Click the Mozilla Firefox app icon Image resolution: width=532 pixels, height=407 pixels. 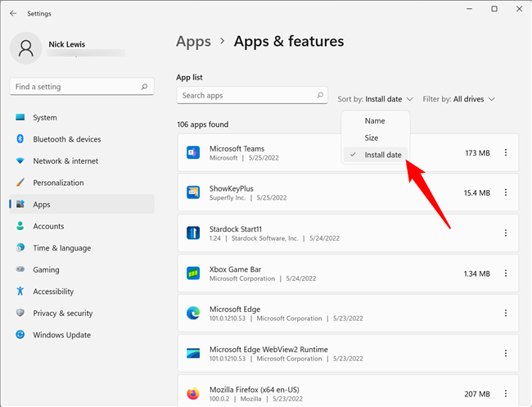pyautogui.click(x=193, y=394)
